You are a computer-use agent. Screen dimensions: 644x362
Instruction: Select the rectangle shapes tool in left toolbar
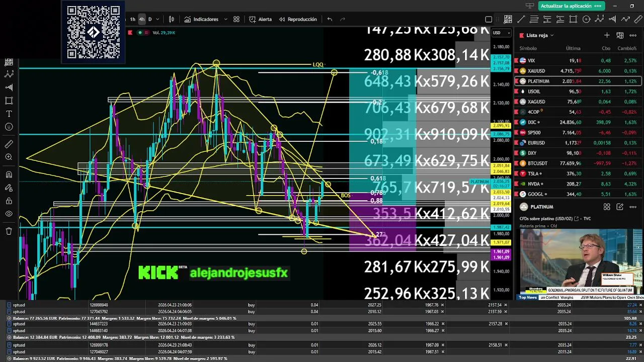point(9,101)
